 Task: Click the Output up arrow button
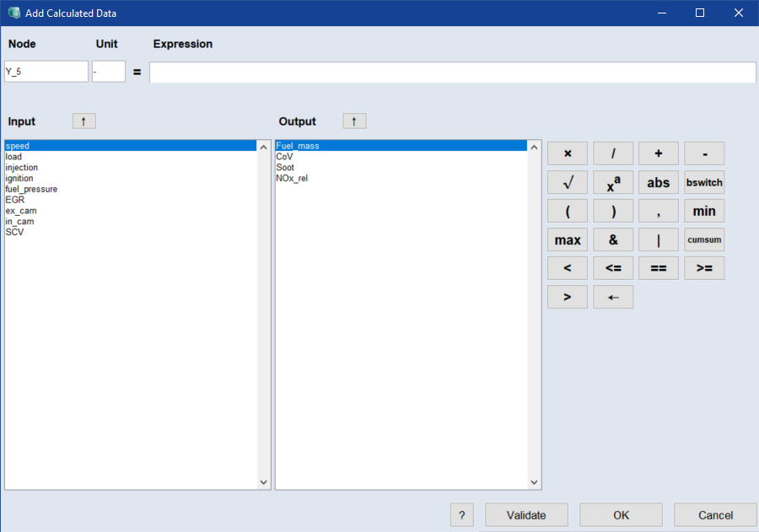(354, 121)
